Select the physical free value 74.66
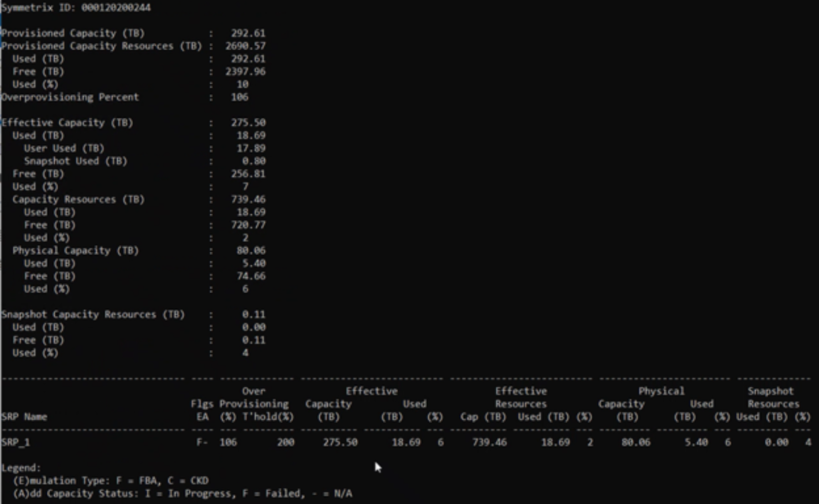The height and width of the screenshot is (504, 819). 251,276
